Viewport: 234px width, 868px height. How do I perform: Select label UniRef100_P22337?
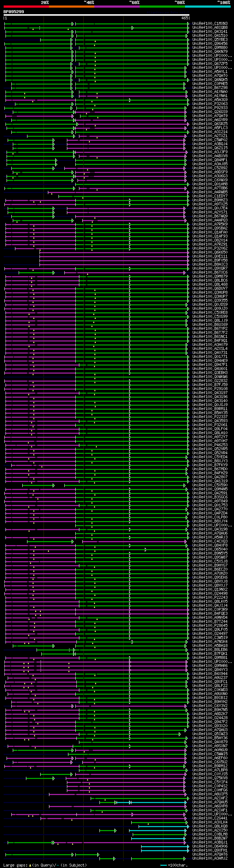click(210, 417)
